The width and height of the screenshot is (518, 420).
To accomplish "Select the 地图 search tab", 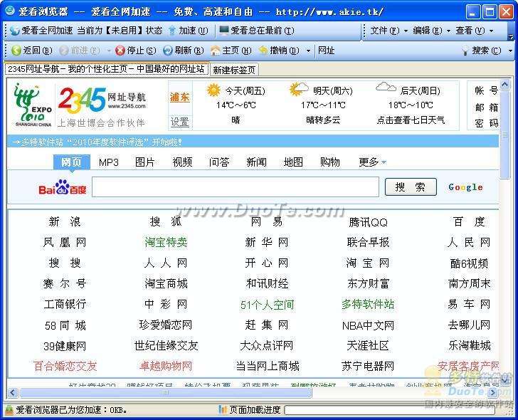I will (x=293, y=162).
